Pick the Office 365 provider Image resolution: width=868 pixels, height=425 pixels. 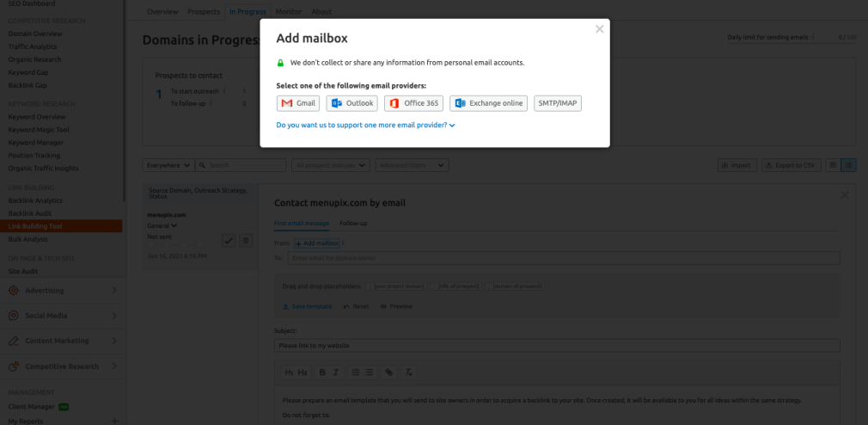(414, 103)
